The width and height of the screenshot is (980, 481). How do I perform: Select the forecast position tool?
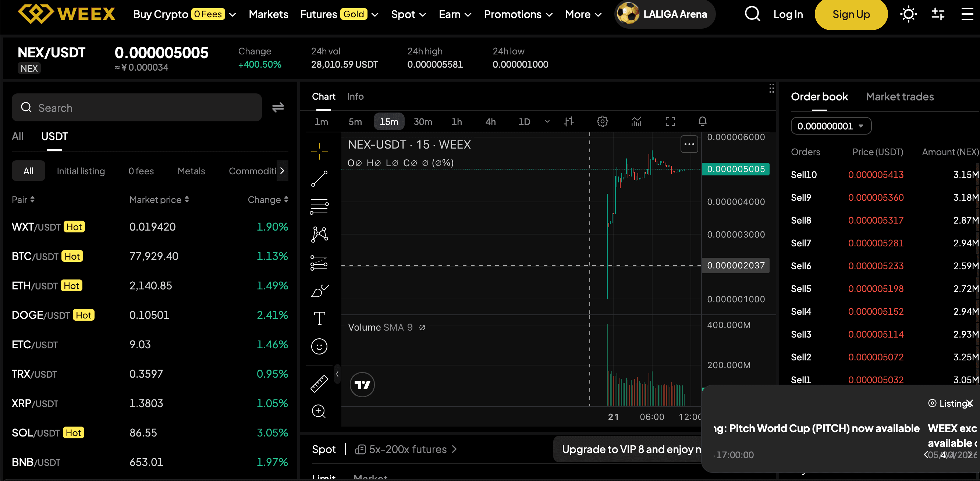319,262
